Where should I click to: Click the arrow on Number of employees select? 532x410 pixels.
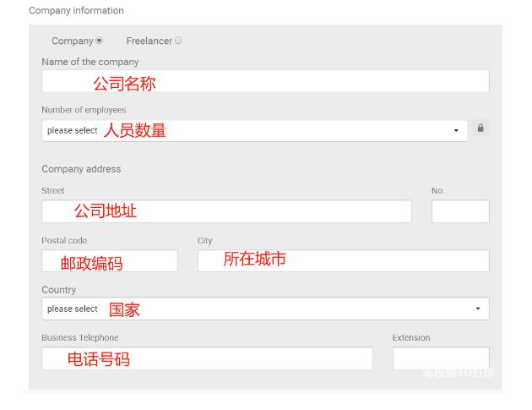click(456, 131)
